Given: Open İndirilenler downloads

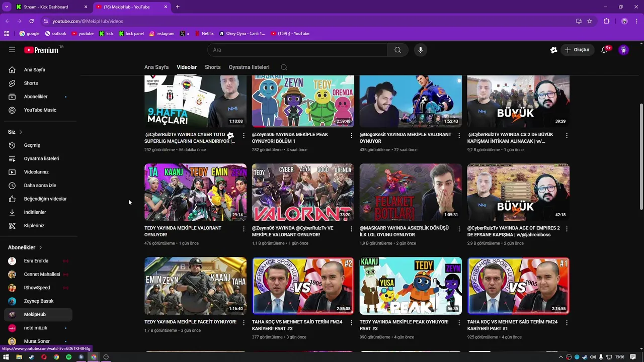Looking at the screenshot, I should (38, 212).
